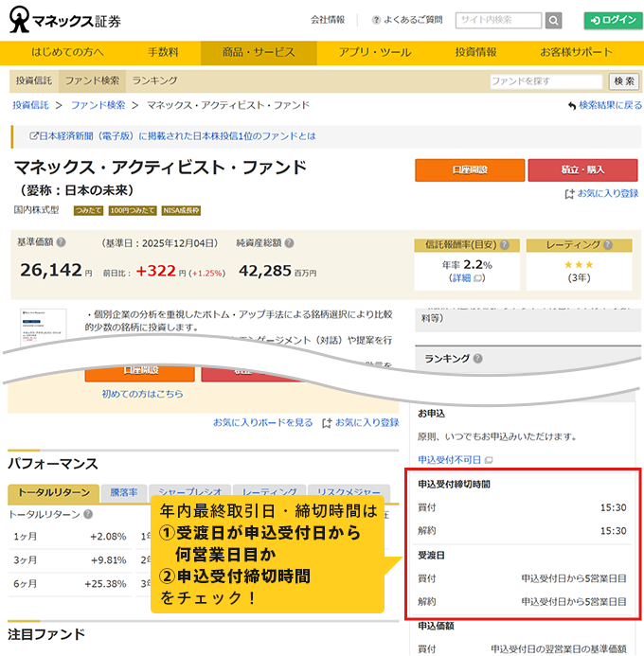Click the site search magnifier icon
The height and width of the screenshot is (656, 644).
(553, 20)
